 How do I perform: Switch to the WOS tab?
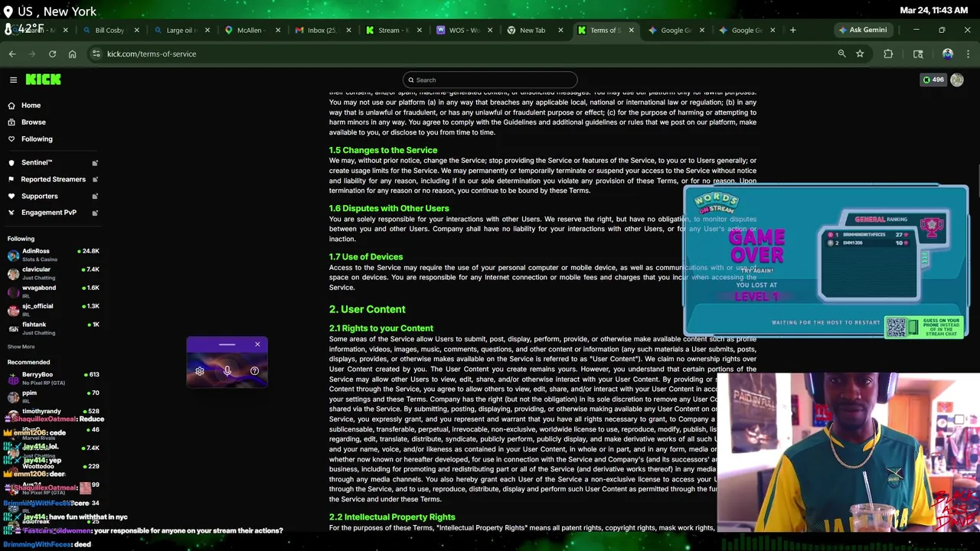(x=463, y=30)
